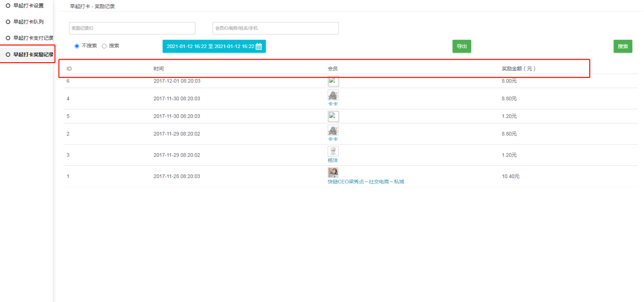Click ID cell 2 in the table
The width and height of the screenshot is (644, 302).
[68, 134]
